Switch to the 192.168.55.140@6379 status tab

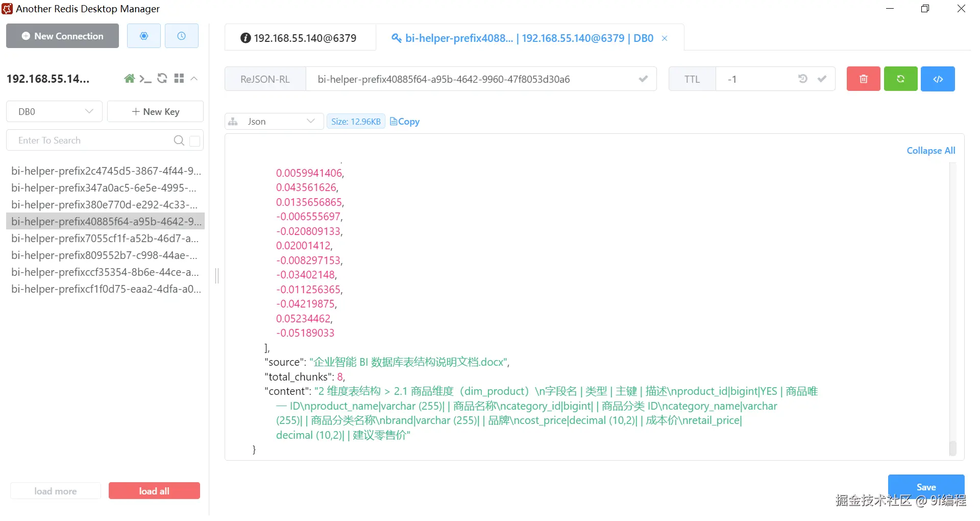tap(300, 38)
